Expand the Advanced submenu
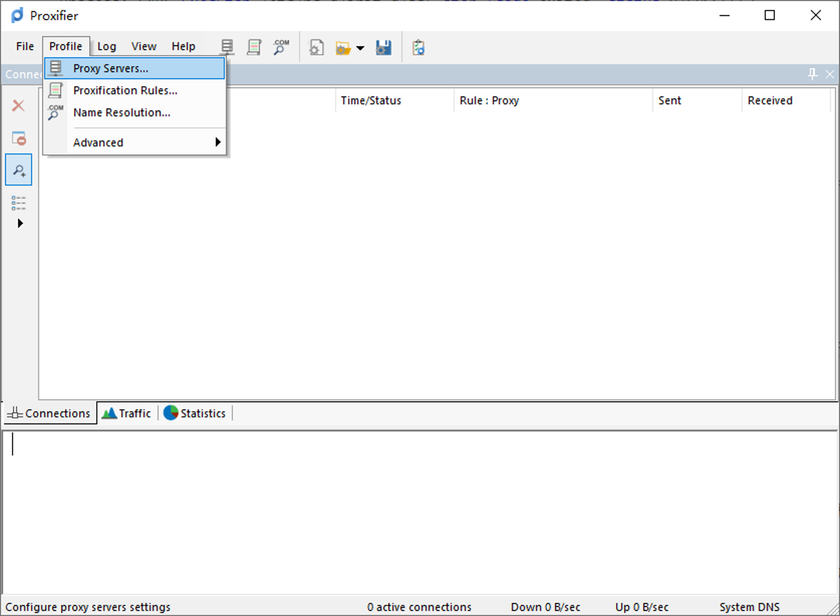Viewport: 840px width, 616px height. coord(134,142)
